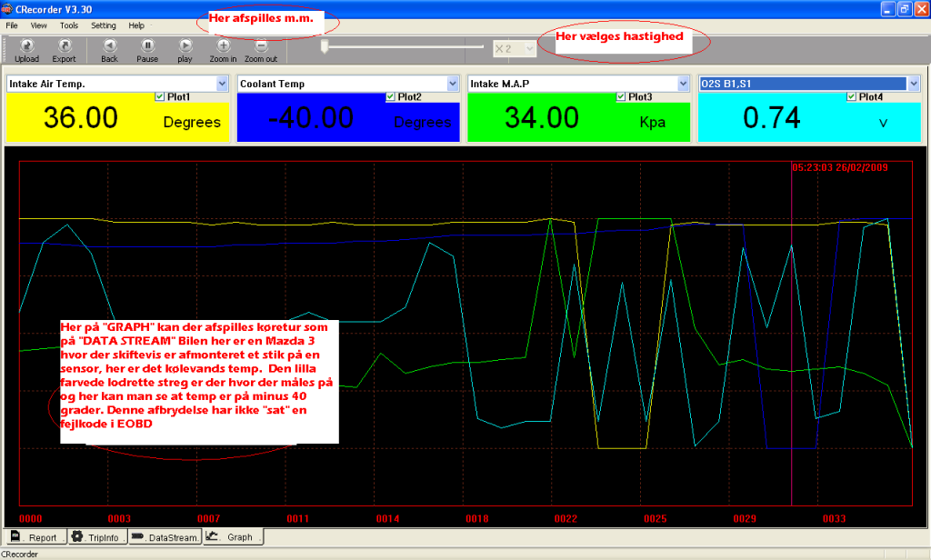931x560 pixels.
Task: Disable the Plot4 checkbox
Action: (x=852, y=96)
